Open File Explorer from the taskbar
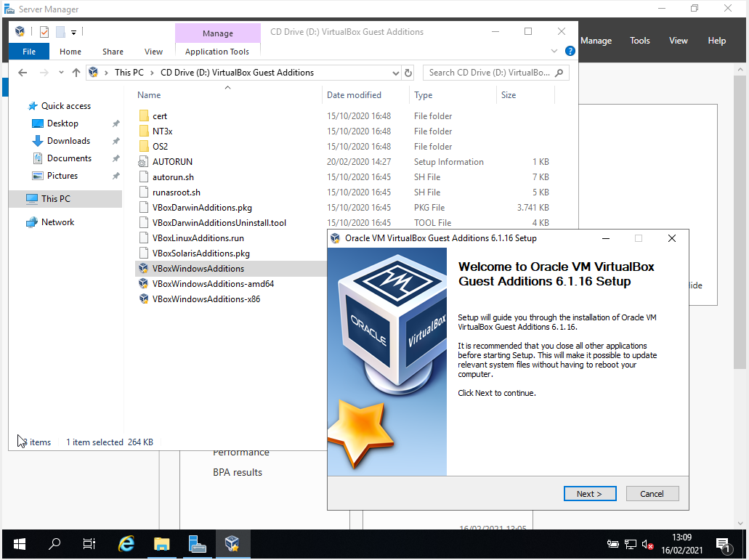This screenshot has height=560, width=749. tap(161, 543)
